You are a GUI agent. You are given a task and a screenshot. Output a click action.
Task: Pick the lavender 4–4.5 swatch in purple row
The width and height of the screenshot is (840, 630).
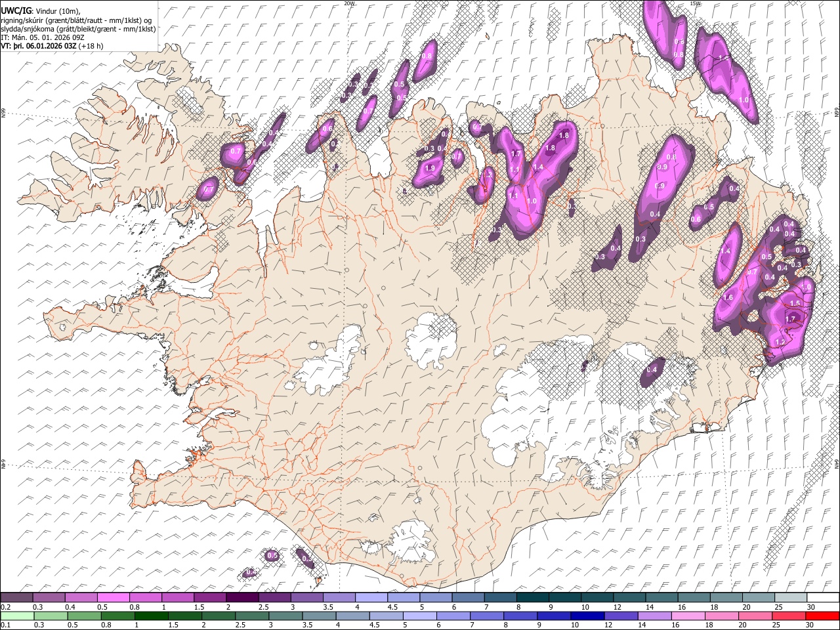tap(371, 597)
